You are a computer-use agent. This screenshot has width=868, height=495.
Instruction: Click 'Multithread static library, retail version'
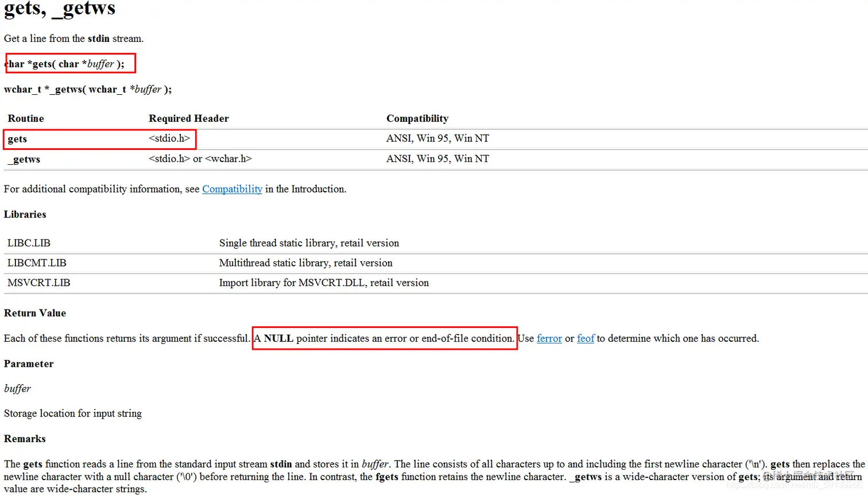point(306,263)
